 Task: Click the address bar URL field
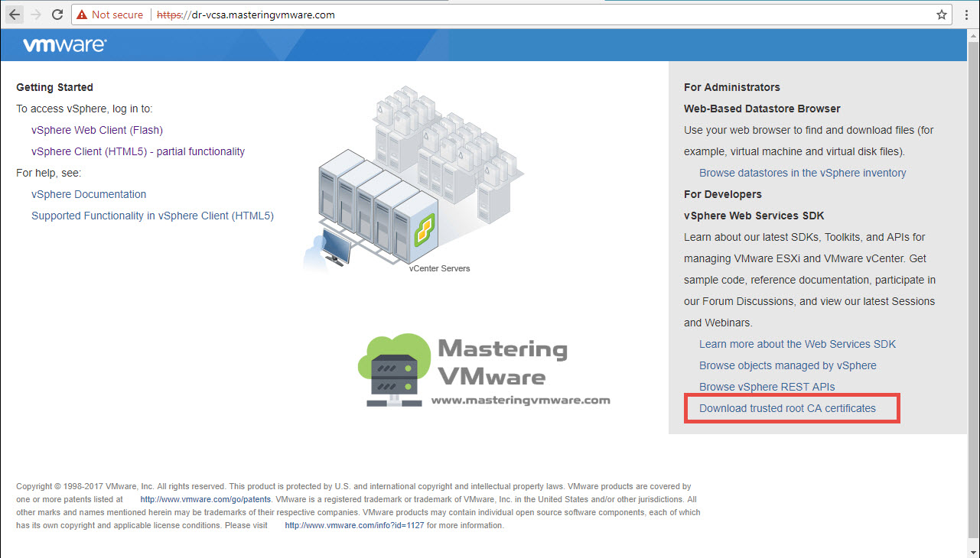512,15
